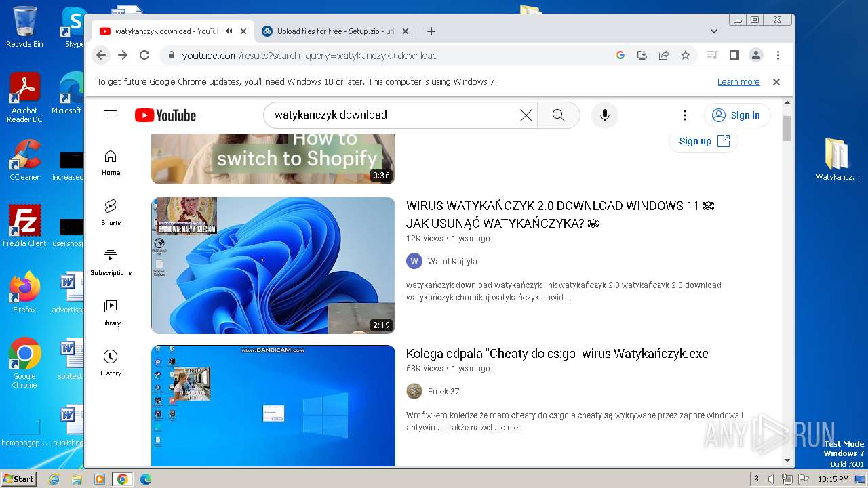Go forward with Chrome's forward arrow
The height and width of the screenshot is (488, 868).
click(123, 55)
